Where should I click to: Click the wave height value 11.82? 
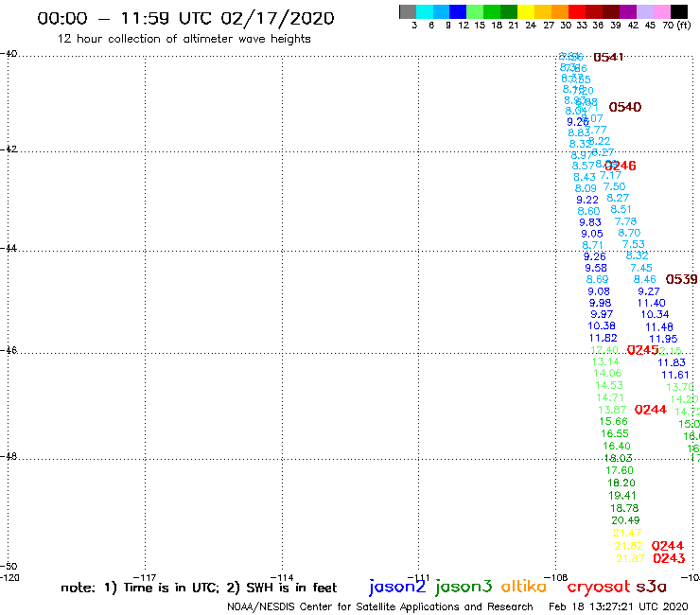(604, 338)
